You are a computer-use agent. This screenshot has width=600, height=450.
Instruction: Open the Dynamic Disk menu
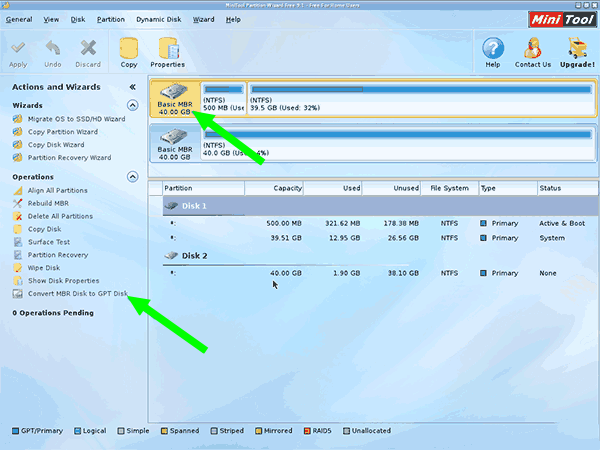159,20
